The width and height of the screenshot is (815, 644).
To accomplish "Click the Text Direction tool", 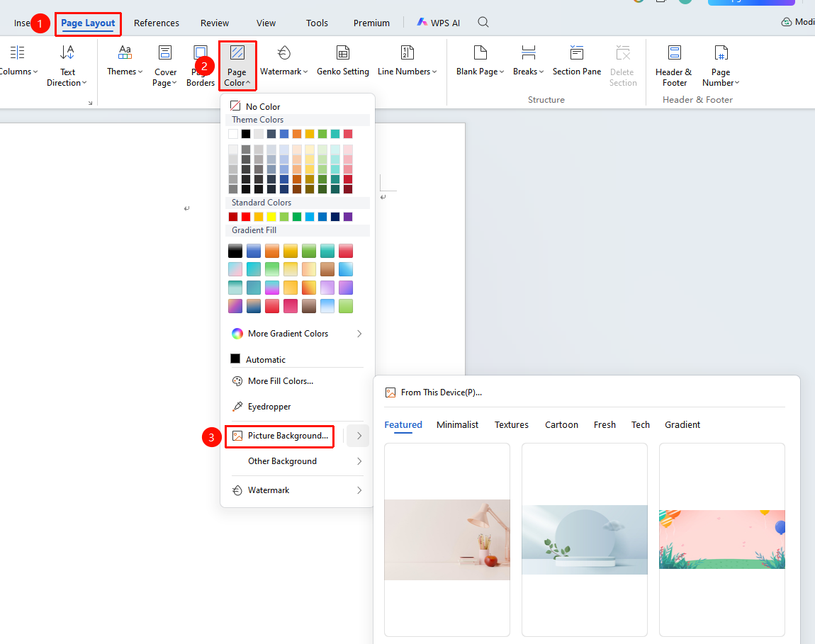I will click(67, 65).
